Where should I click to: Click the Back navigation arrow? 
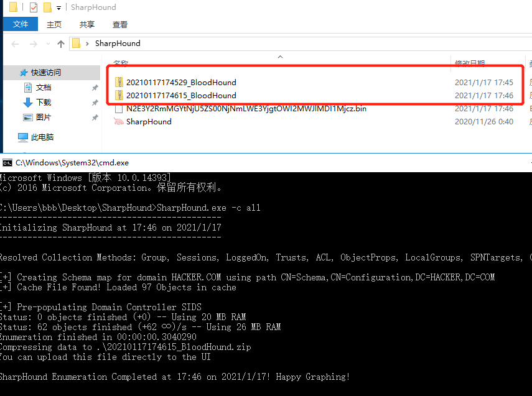15,44
